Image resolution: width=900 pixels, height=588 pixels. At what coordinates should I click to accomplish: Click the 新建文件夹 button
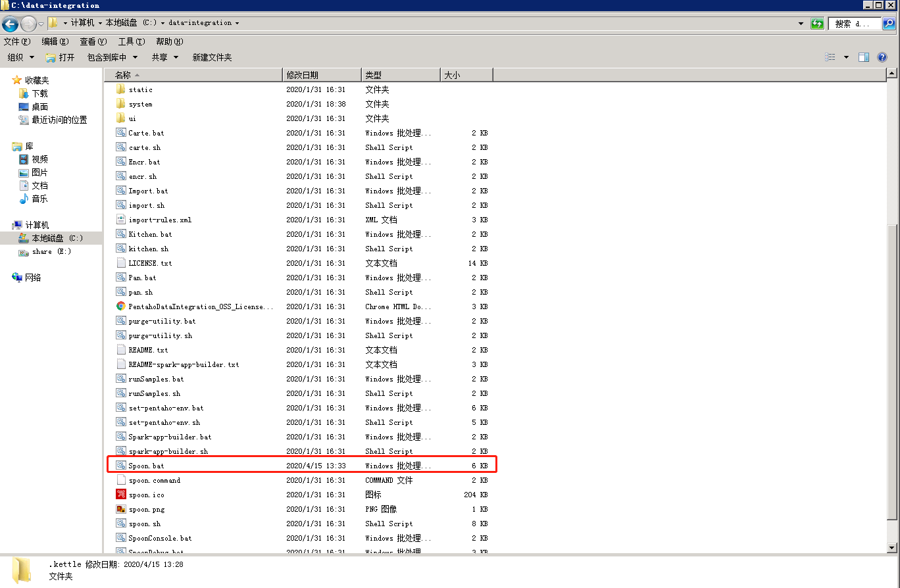point(212,57)
